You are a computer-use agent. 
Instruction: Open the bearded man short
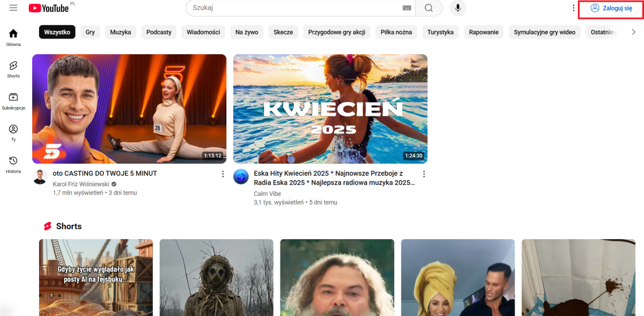pyautogui.click(x=337, y=278)
